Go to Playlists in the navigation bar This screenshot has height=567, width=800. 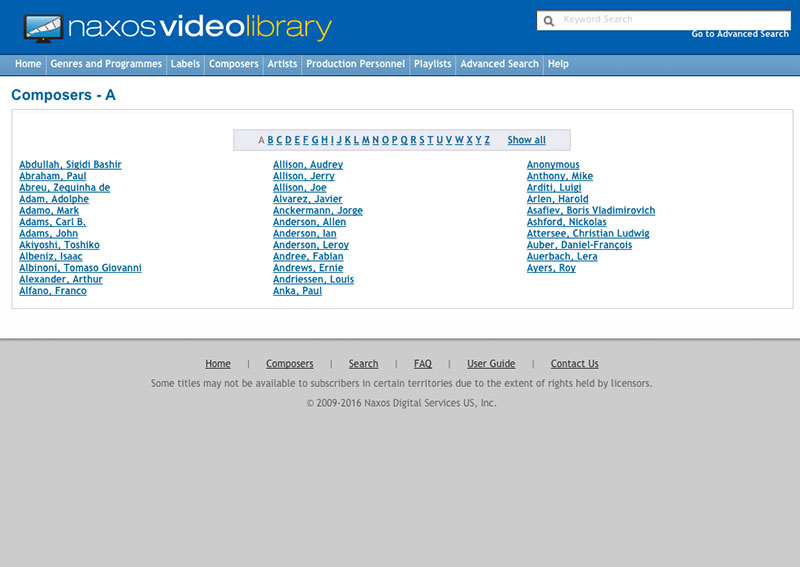(x=433, y=64)
